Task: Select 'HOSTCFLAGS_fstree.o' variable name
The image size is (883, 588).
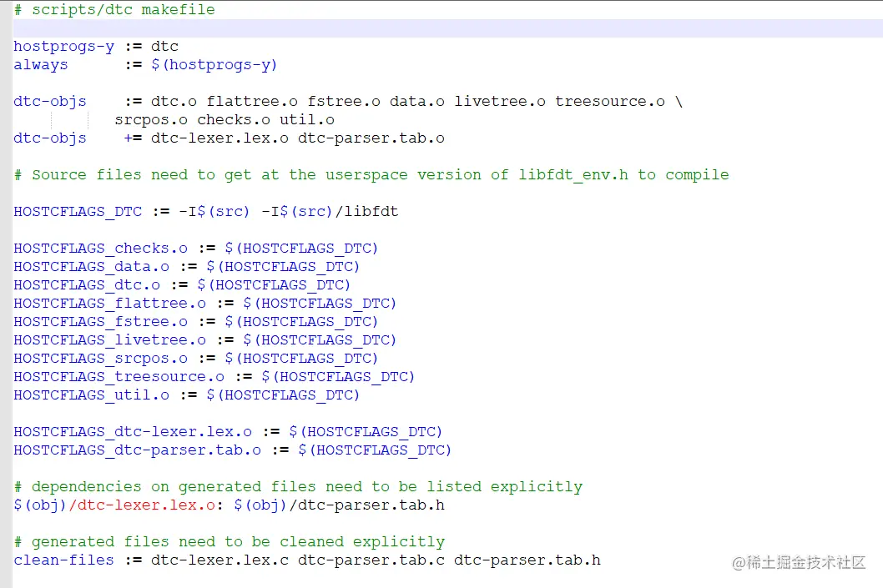Action: point(100,322)
